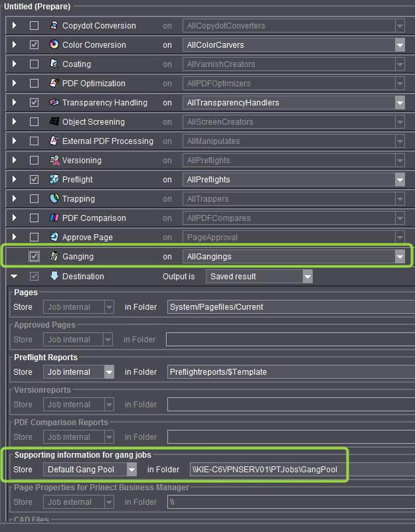Click the Trapping step icon

pyautogui.click(x=54, y=199)
